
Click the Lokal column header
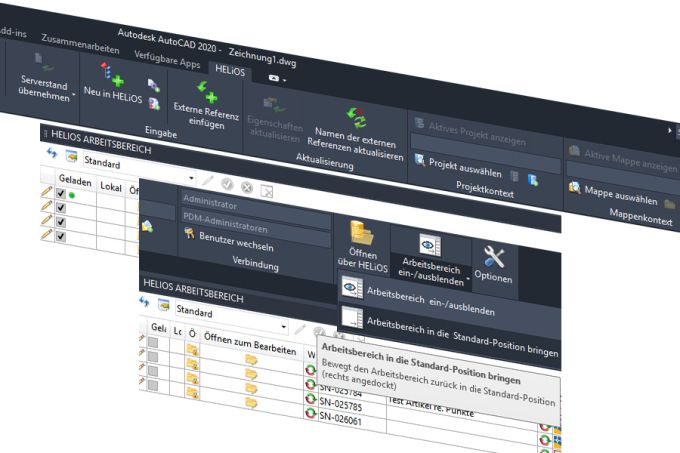[111, 186]
